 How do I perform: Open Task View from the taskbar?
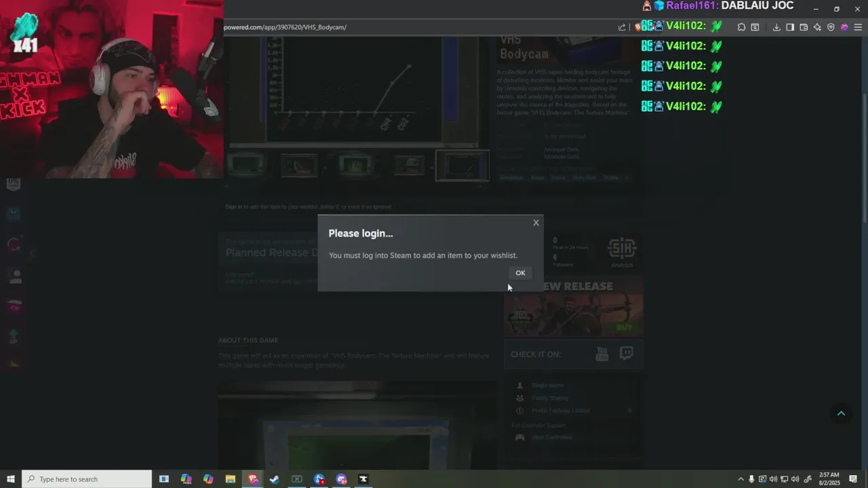[163, 479]
